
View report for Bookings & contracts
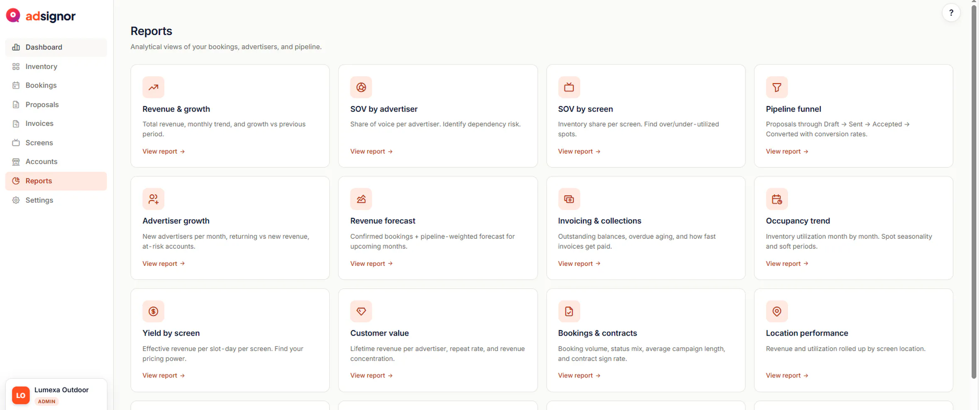(x=579, y=375)
